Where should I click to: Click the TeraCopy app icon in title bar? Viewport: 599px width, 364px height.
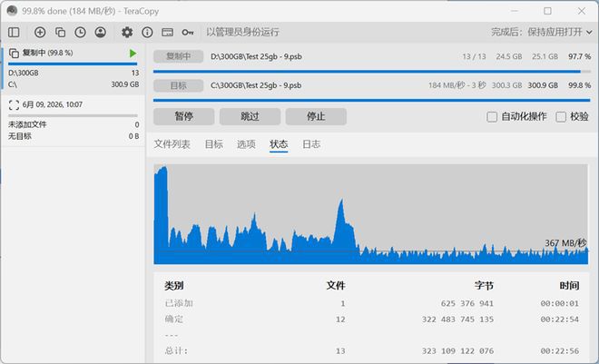[x=12, y=11]
